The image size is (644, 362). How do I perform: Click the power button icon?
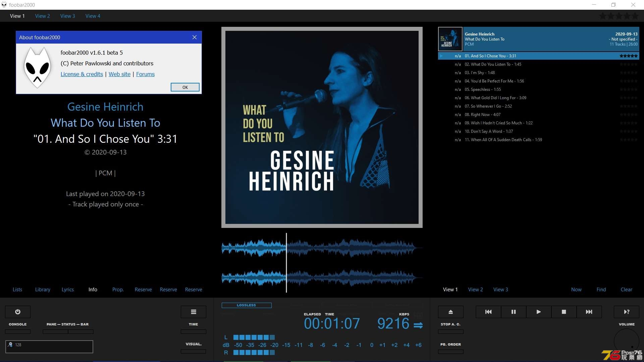(x=18, y=312)
